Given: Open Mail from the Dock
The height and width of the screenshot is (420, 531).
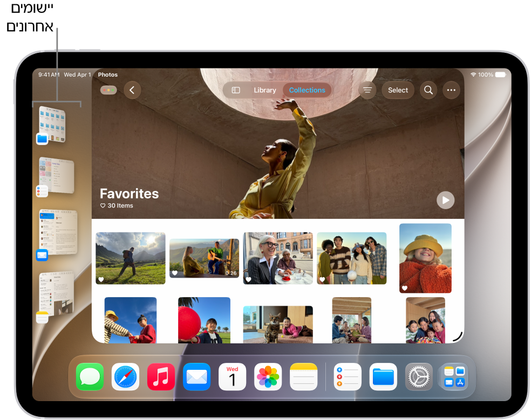Looking at the screenshot, I should tap(197, 377).
